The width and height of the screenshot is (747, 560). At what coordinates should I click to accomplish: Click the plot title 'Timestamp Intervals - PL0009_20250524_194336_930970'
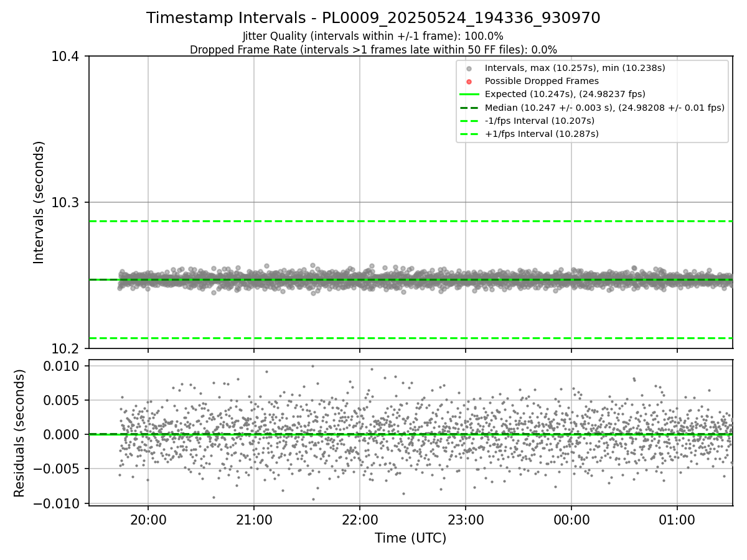click(374, 18)
